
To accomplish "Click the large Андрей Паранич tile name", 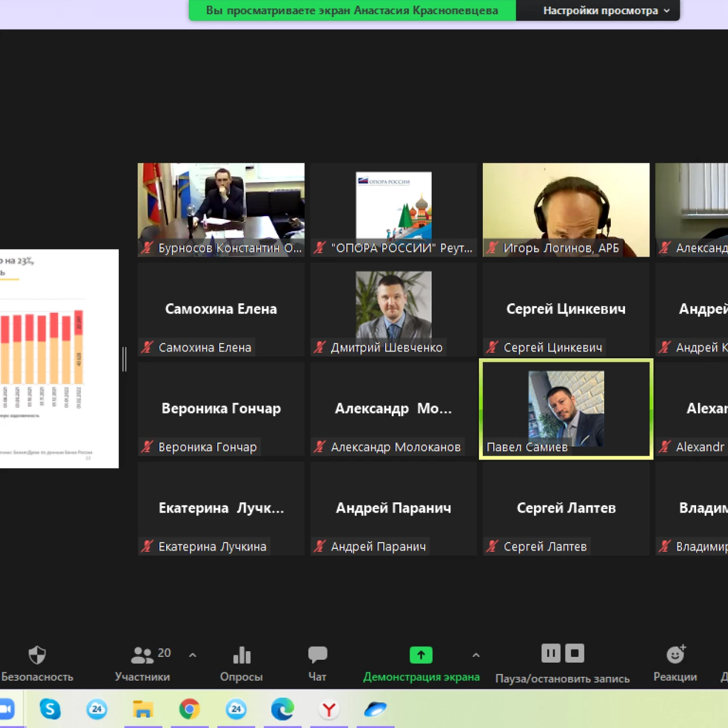I will click(394, 508).
